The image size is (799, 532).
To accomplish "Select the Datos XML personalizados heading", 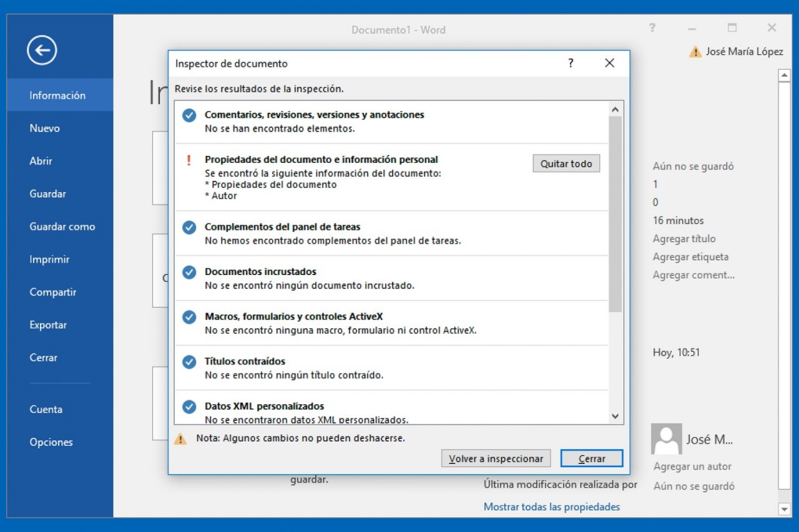I will click(264, 407).
